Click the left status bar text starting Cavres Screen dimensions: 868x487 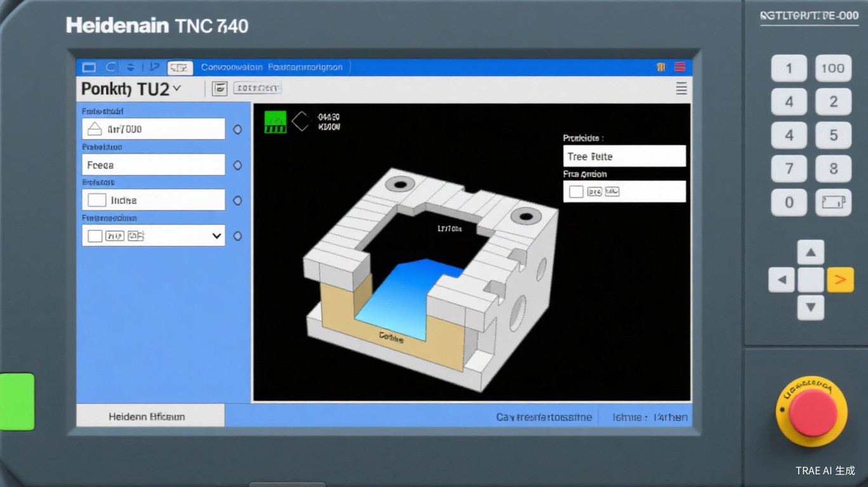tap(544, 417)
